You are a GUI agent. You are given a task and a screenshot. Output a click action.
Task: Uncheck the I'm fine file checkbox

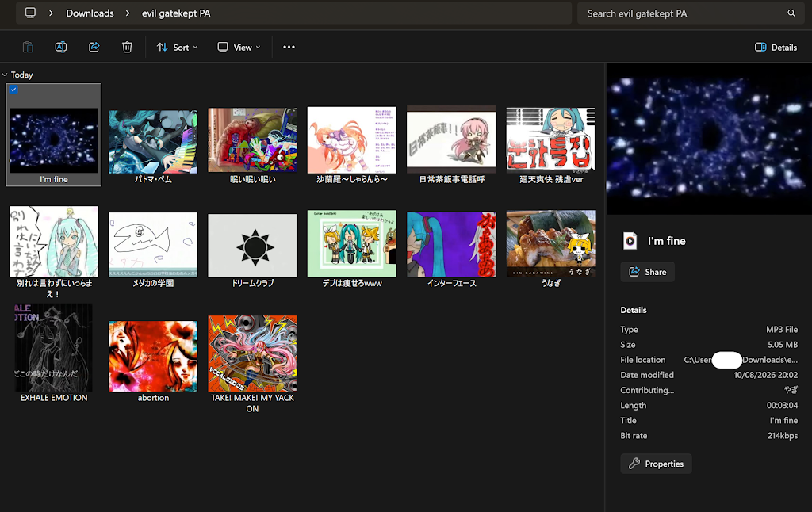(x=13, y=90)
